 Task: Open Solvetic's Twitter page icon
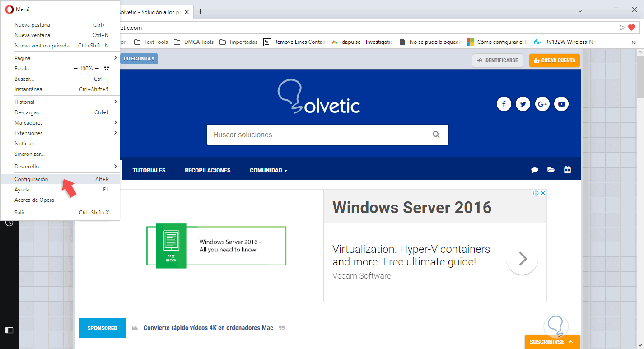click(x=523, y=104)
